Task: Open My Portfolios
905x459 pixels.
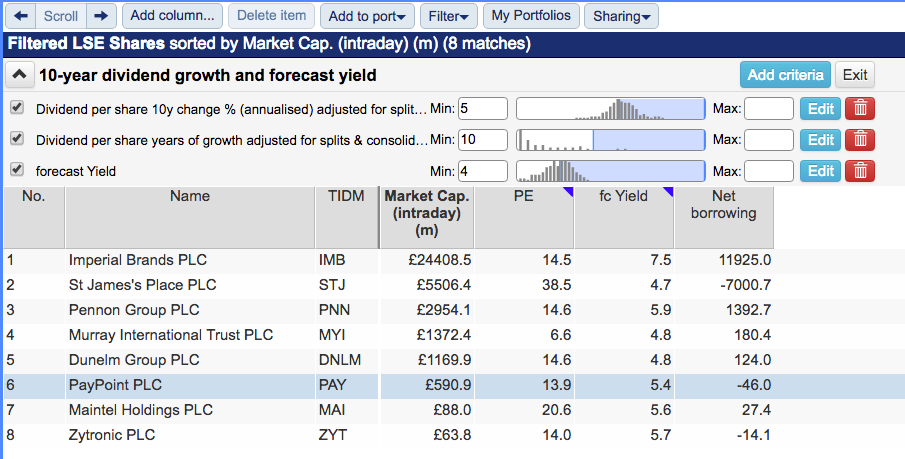Action: click(531, 16)
